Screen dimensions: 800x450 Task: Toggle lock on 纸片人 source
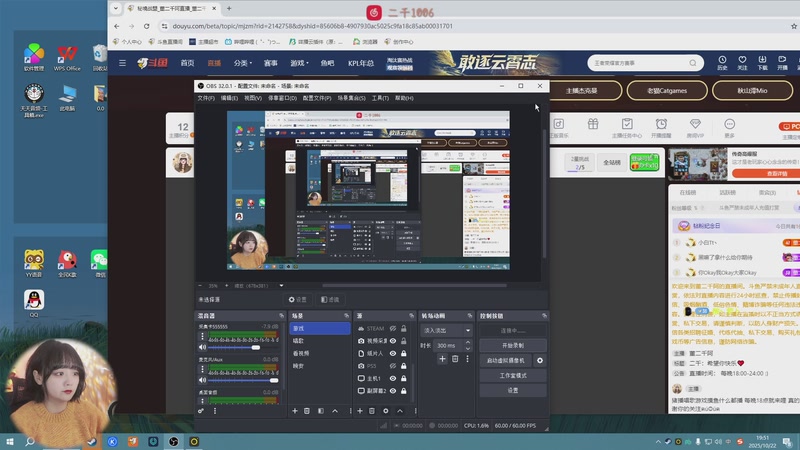point(404,353)
